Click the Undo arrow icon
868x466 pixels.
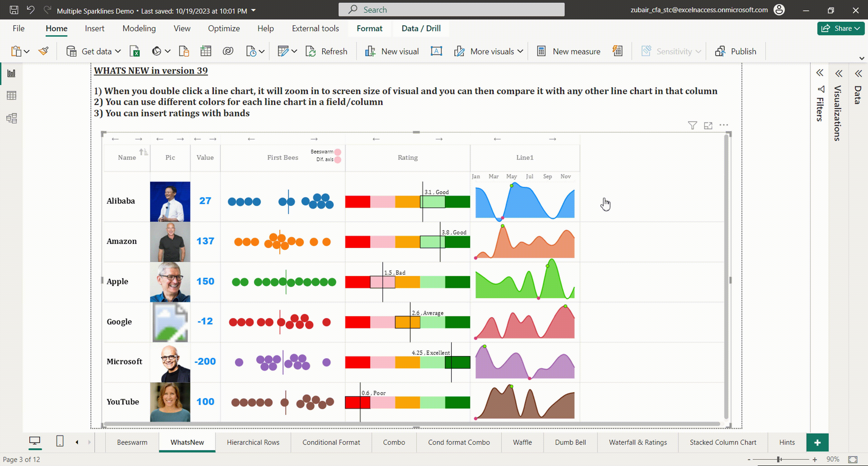point(31,10)
